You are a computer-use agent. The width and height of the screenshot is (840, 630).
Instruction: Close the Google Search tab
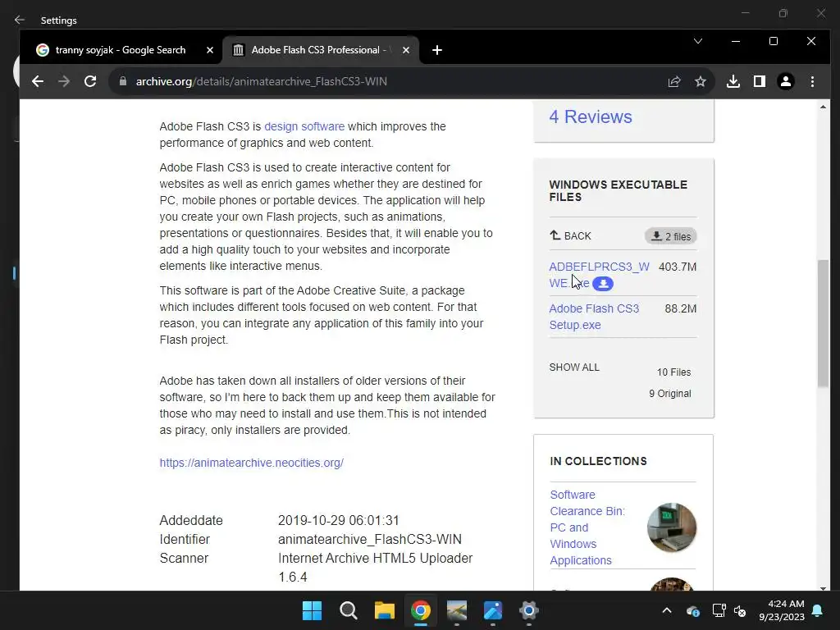pos(209,50)
